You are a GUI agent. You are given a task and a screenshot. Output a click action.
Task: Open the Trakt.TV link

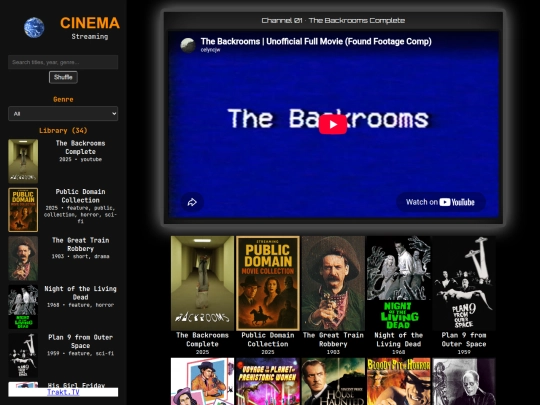tap(63, 392)
